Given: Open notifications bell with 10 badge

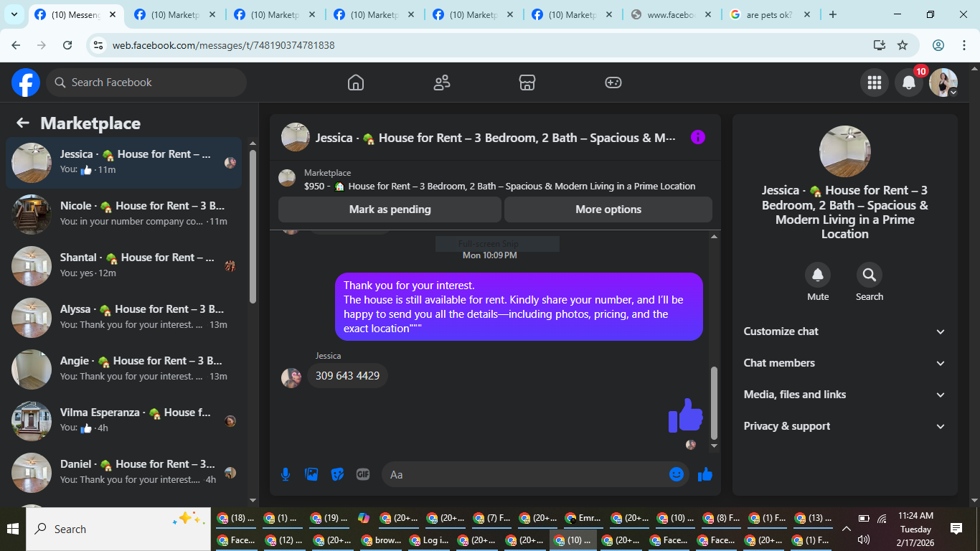Looking at the screenshot, I should 909,83.
